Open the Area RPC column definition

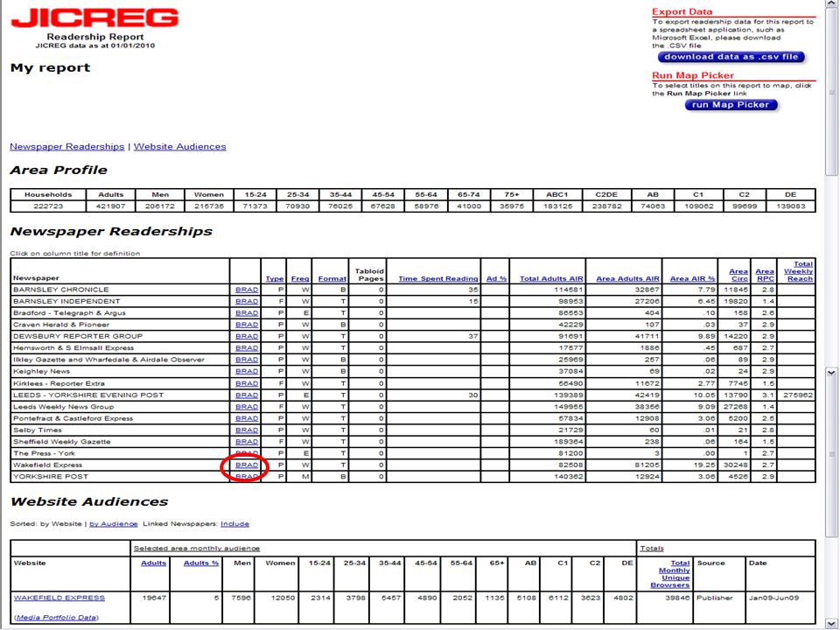coord(765,275)
